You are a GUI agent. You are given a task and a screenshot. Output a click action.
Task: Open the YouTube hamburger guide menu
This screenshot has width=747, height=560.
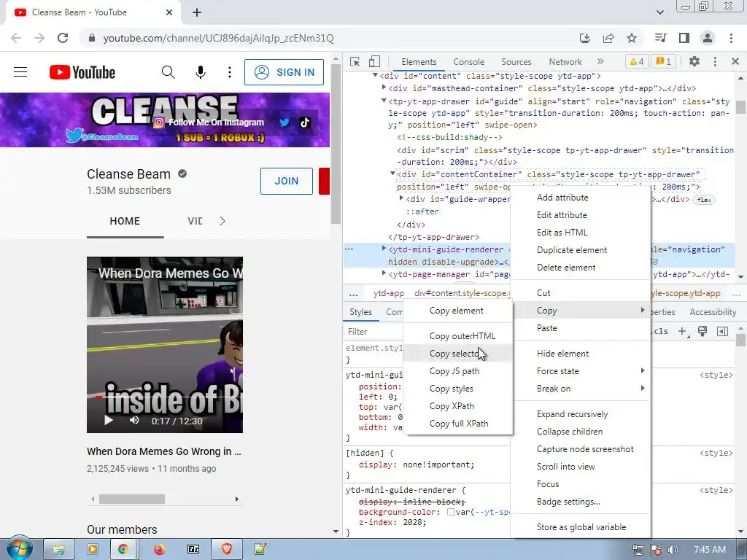(20, 72)
